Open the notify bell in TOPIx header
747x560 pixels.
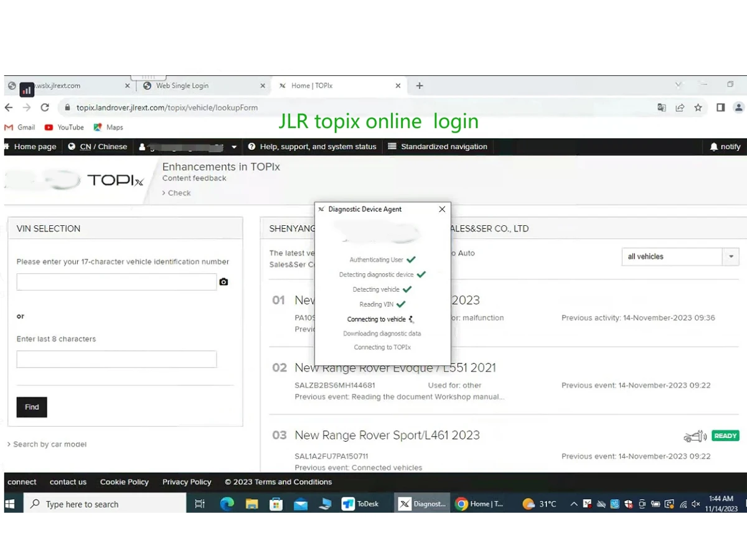click(x=725, y=147)
